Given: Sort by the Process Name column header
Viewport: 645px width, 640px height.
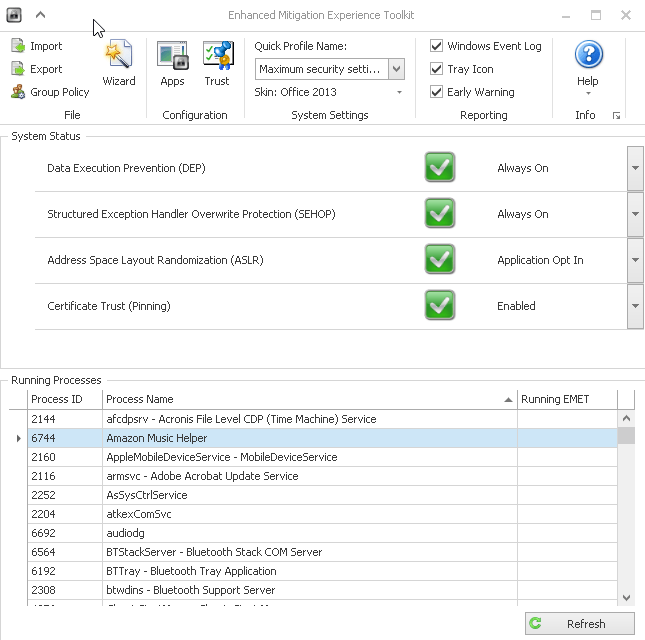Looking at the screenshot, I should [x=310, y=399].
